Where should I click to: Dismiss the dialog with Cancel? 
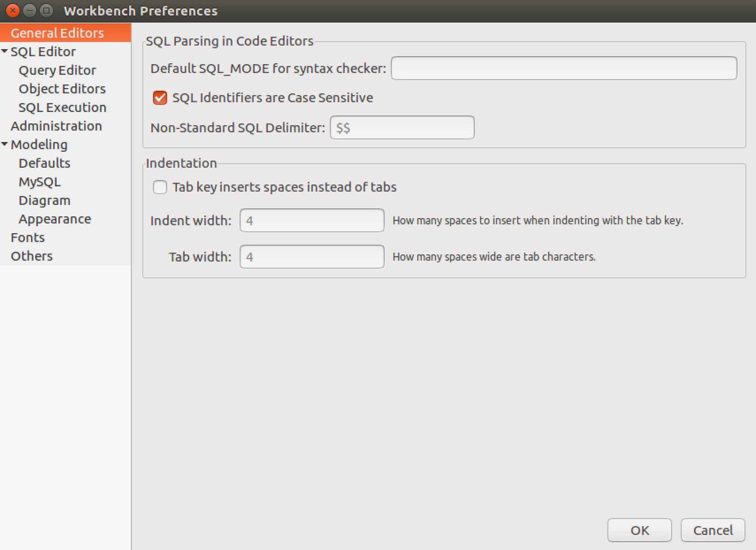tap(712, 530)
